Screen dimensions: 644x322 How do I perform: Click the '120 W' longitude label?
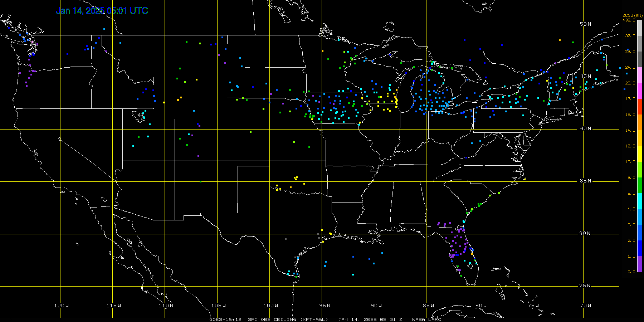click(62, 306)
